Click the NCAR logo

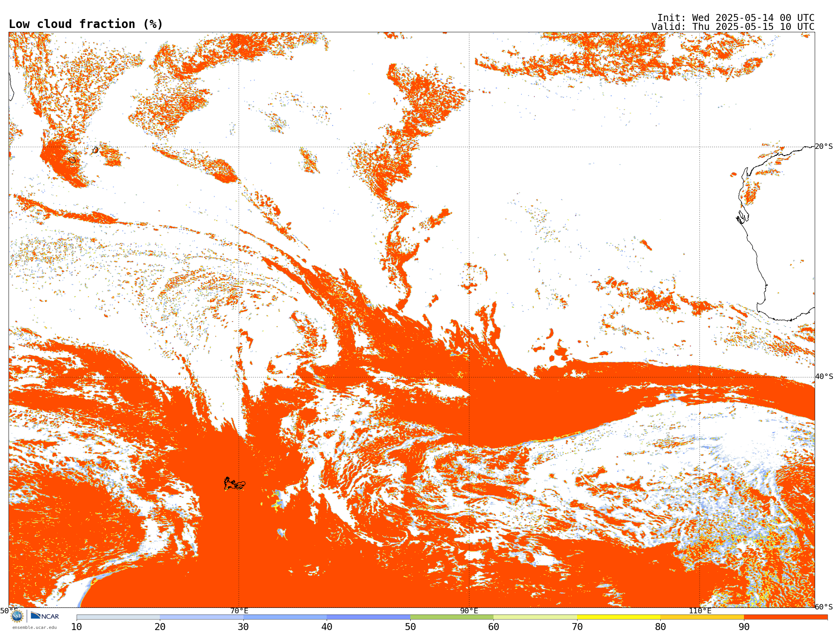(45, 616)
